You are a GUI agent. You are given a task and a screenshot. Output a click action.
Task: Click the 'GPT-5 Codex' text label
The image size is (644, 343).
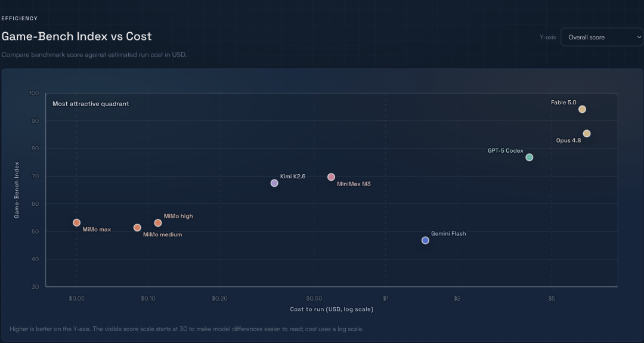pos(505,151)
